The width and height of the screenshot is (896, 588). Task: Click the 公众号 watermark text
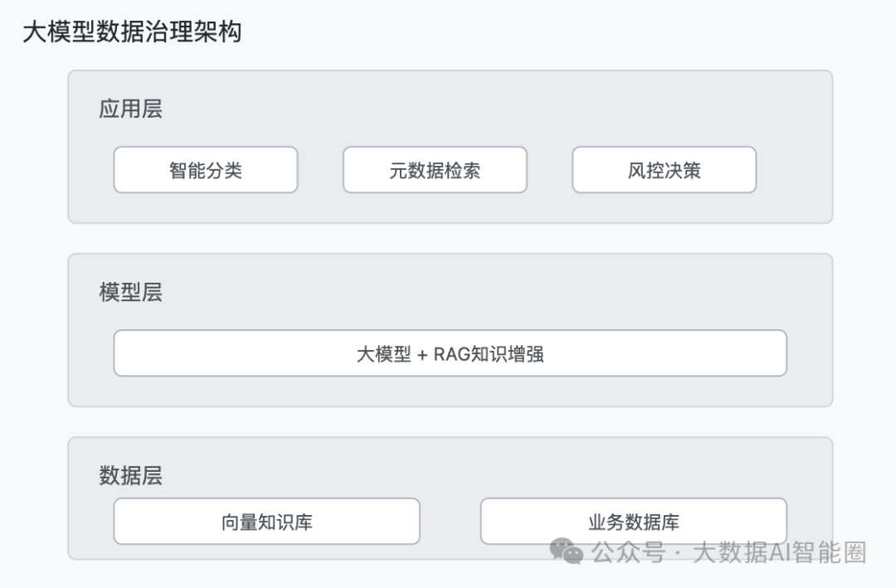tap(629, 552)
